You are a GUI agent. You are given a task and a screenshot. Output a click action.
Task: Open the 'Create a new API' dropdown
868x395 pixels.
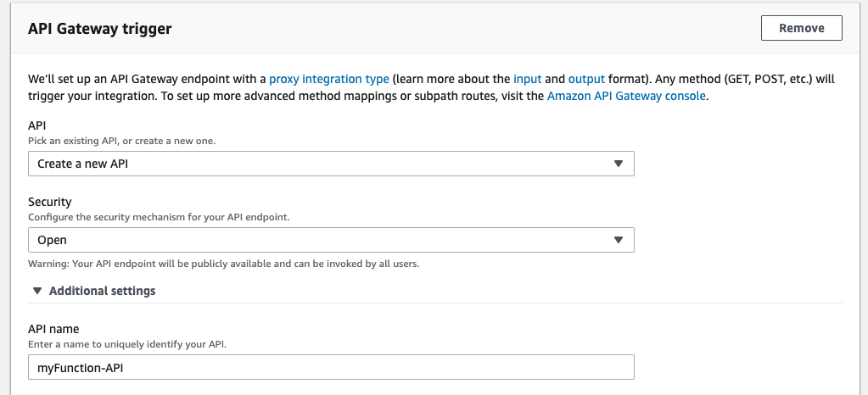click(331, 164)
